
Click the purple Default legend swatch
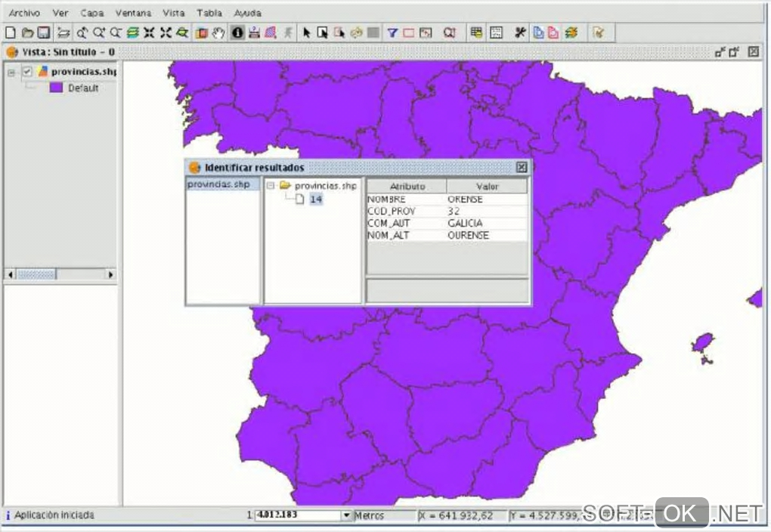pos(56,88)
